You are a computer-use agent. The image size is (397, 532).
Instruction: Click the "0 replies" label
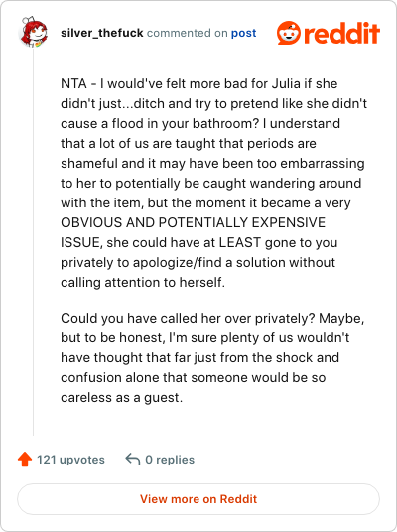[170, 460]
